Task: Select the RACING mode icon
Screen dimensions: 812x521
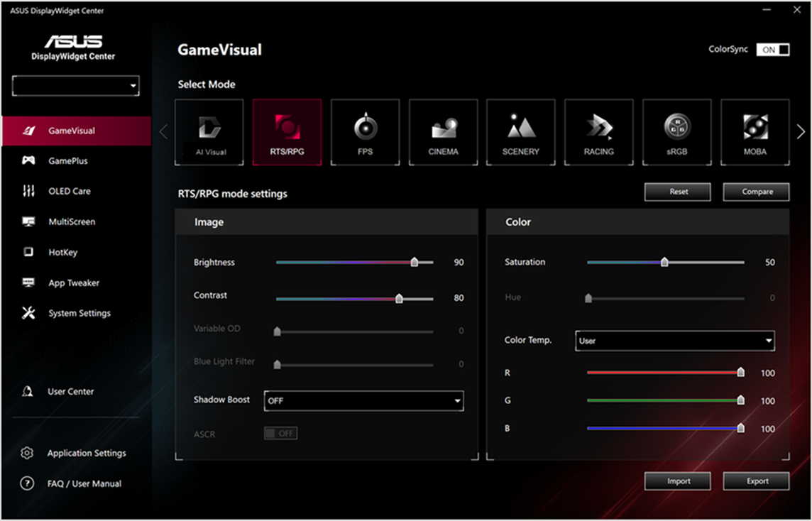Action: 599,132
